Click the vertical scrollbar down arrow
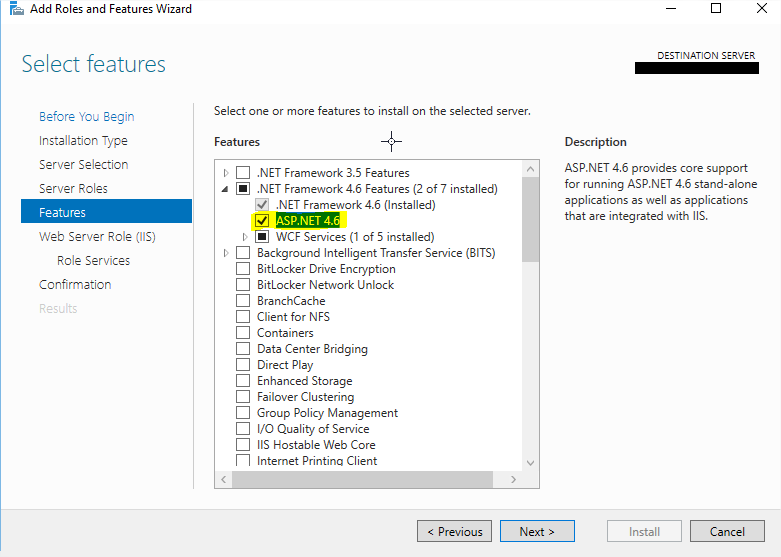Screen dimensions: 781x557 531,463
